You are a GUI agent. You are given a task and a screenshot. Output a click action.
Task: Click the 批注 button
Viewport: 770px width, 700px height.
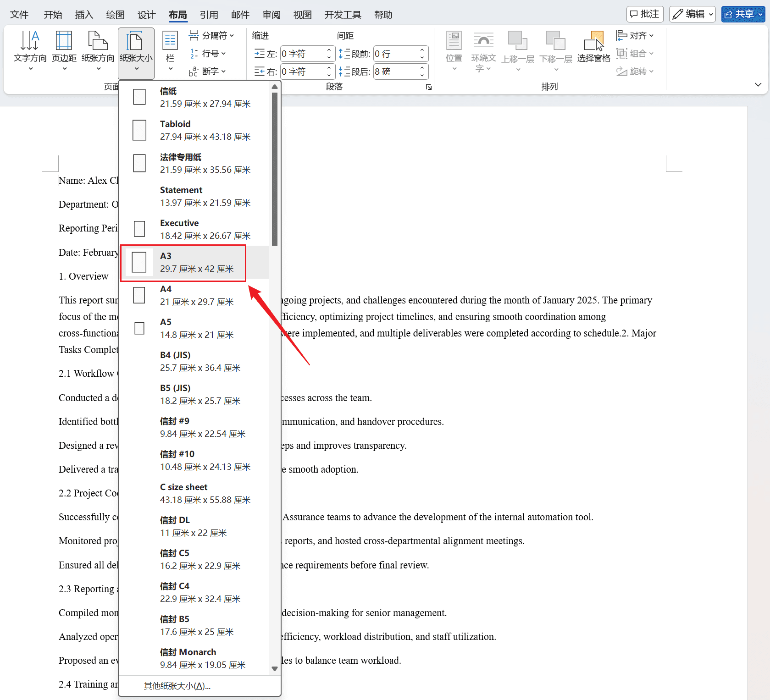[644, 14]
